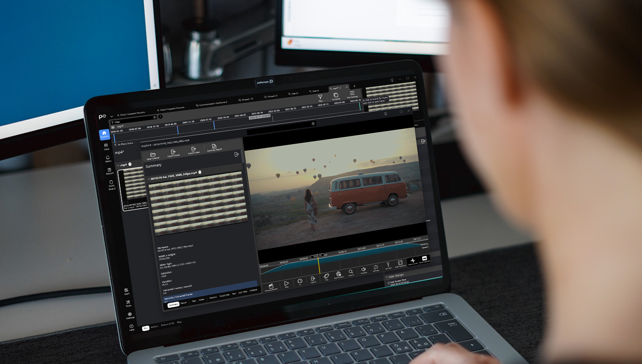Collapse the .mp4 group in results
The image size is (642, 364).
(x=118, y=165)
